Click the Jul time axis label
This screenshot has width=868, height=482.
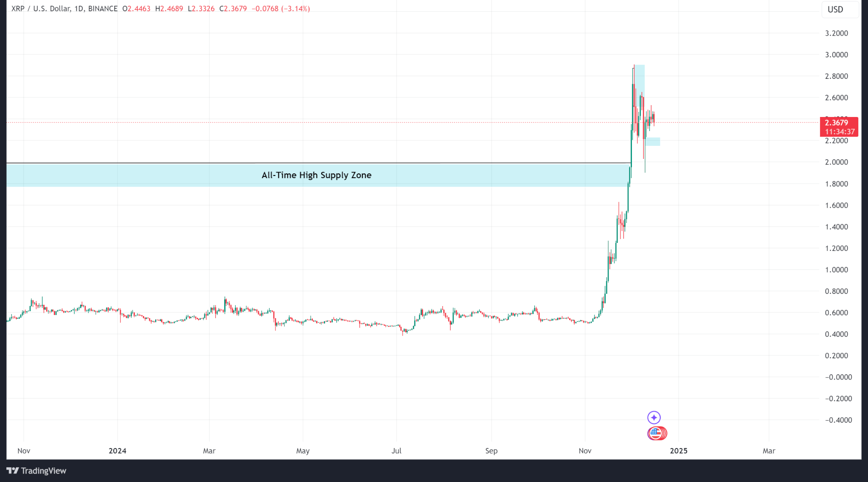tap(396, 451)
